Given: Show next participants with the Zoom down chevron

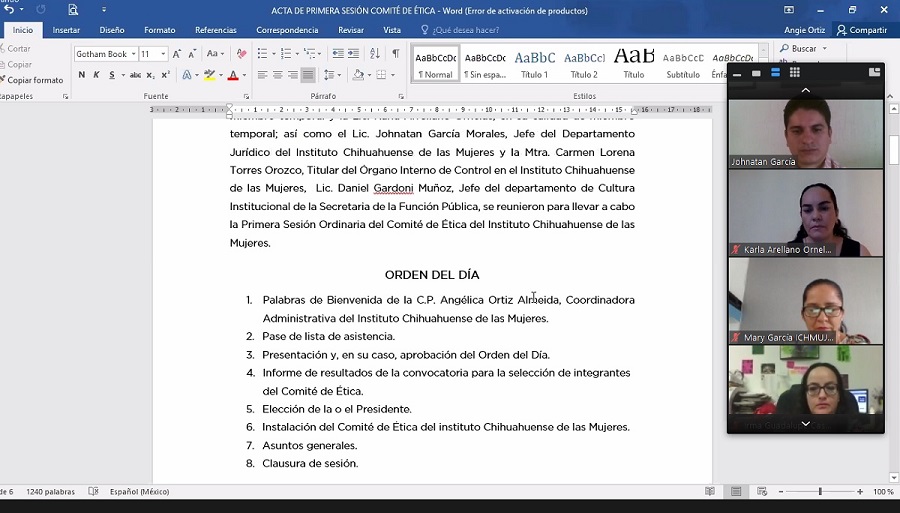Looking at the screenshot, I should click(x=805, y=423).
